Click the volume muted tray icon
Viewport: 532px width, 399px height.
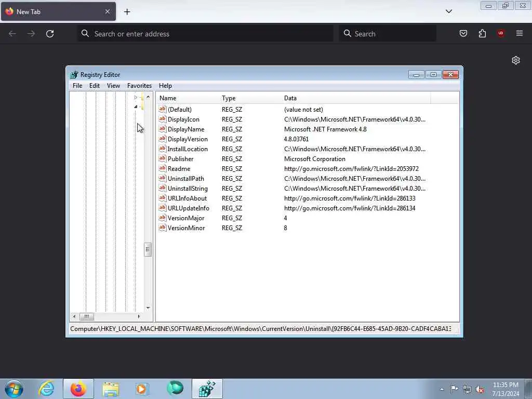tap(480, 389)
